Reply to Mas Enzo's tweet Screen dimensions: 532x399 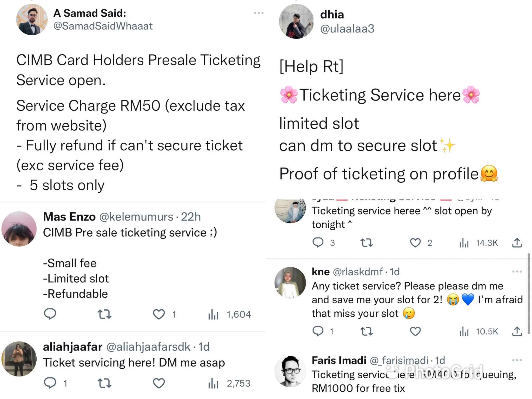pos(50,314)
